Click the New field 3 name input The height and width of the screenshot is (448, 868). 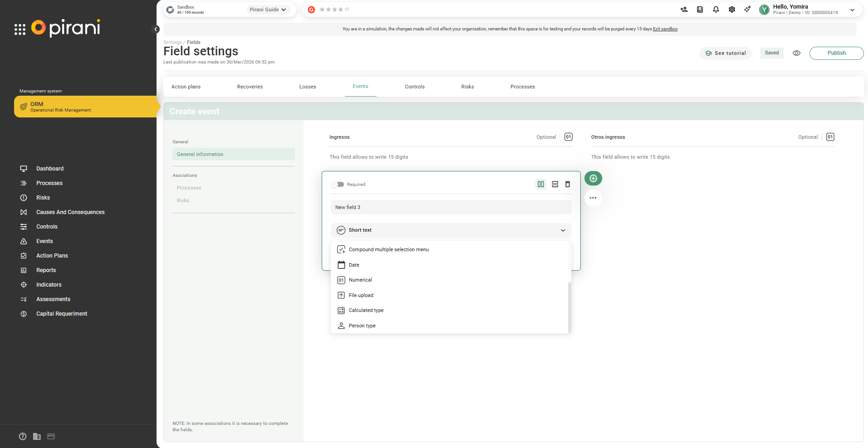(451, 207)
